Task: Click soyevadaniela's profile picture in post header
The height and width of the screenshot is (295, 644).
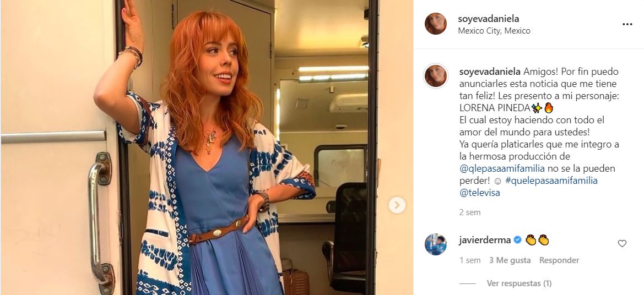Action: (x=436, y=24)
